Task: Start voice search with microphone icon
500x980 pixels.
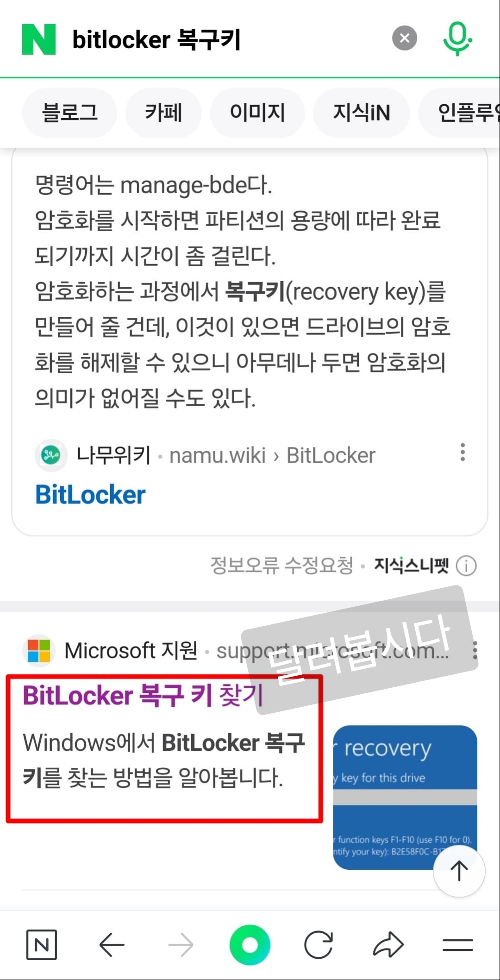Action: pyautogui.click(x=457, y=38)
